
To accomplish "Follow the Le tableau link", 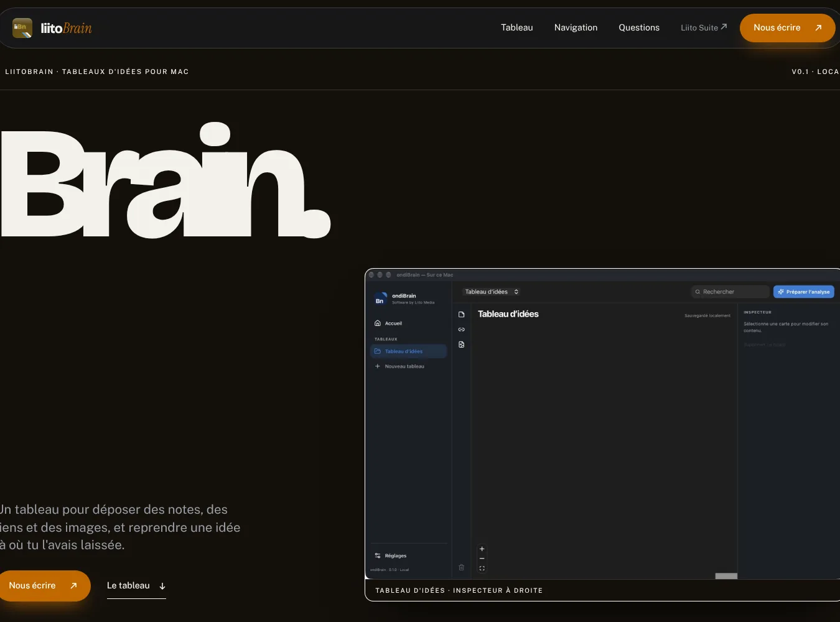I will coord(136,586).
